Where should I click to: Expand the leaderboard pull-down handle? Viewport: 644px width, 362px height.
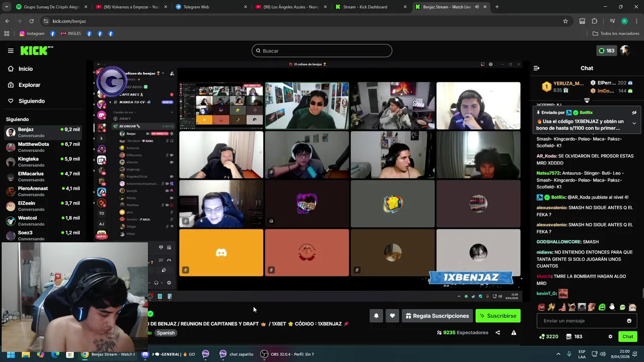click(587, 101)
